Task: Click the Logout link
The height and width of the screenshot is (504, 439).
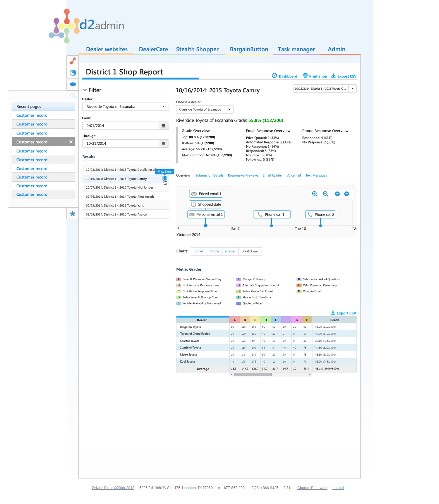Action: 338,488
